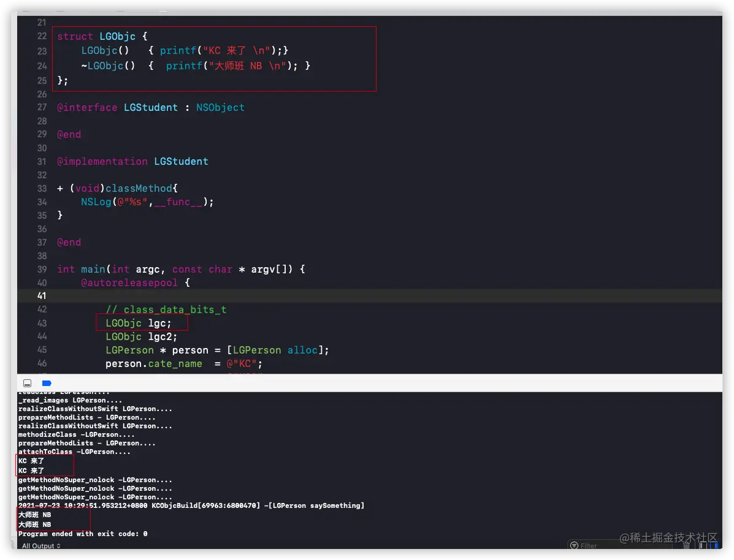
Task: Toggle the console pane icon
Action: 714,545
